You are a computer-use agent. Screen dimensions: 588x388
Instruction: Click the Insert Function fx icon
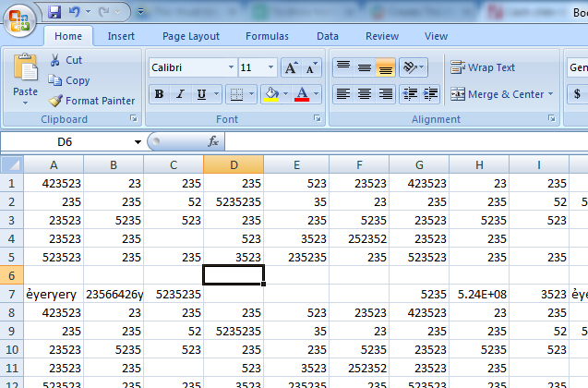click(x=212, y=141)
